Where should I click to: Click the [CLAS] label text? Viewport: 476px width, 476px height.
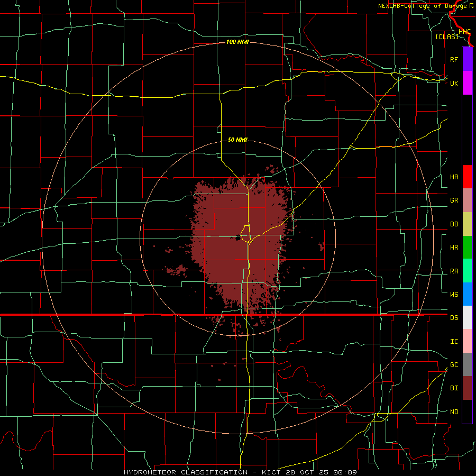coord(447,37)
